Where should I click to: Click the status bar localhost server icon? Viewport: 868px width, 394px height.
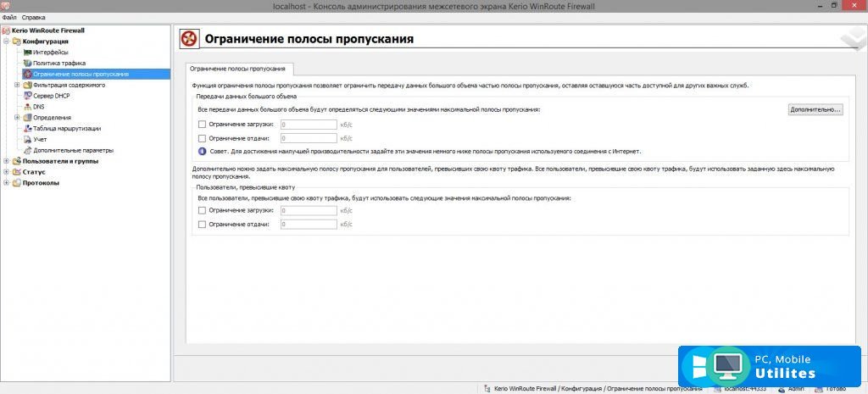pos(718,388)
